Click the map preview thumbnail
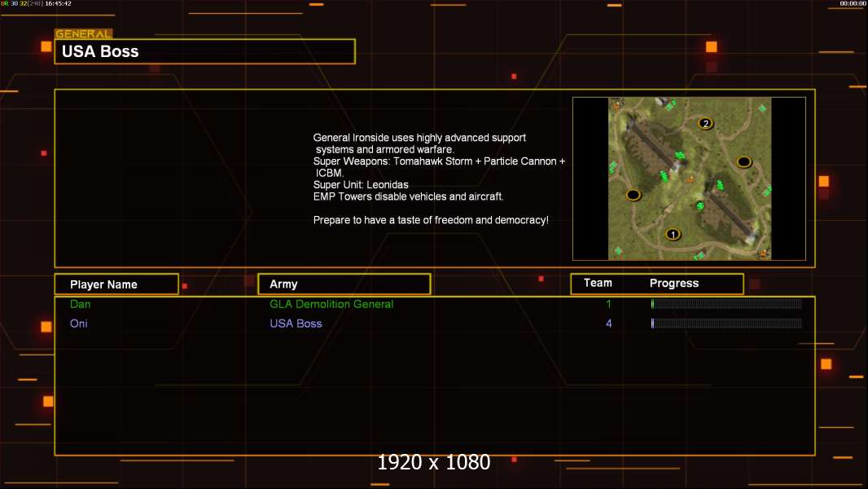 [x=689, y=178]
